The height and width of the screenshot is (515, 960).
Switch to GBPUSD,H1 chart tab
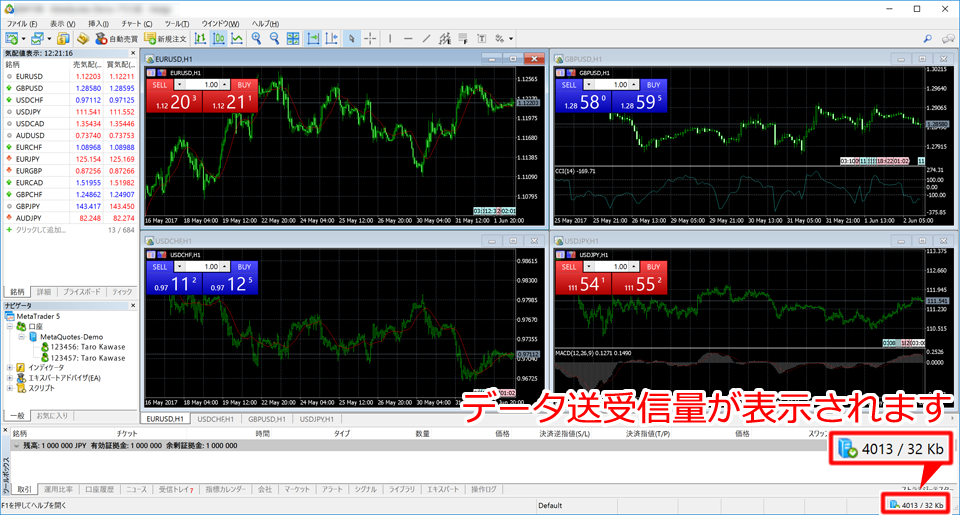point(267,419)
